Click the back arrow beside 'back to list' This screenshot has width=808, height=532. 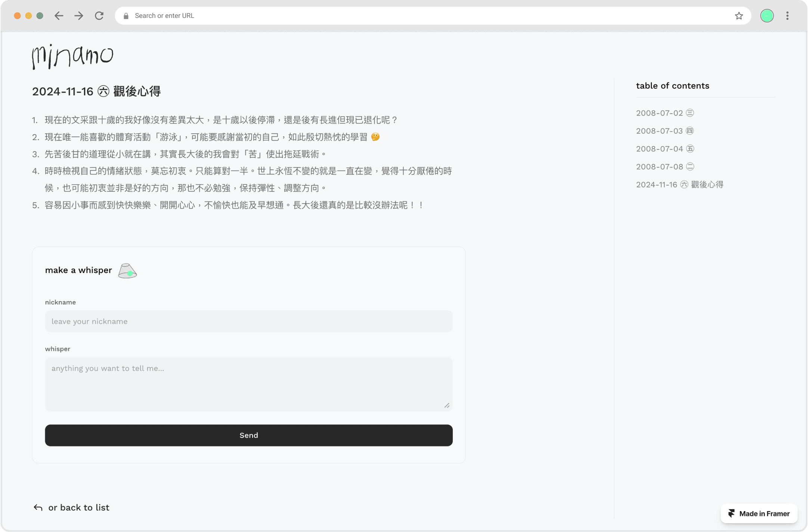(x=38, y=507)
